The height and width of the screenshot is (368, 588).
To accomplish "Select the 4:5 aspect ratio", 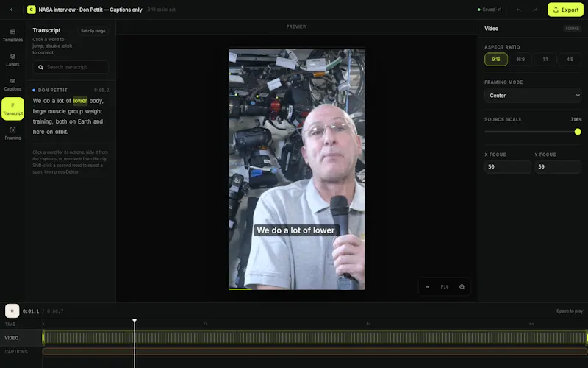I will 570,60.
